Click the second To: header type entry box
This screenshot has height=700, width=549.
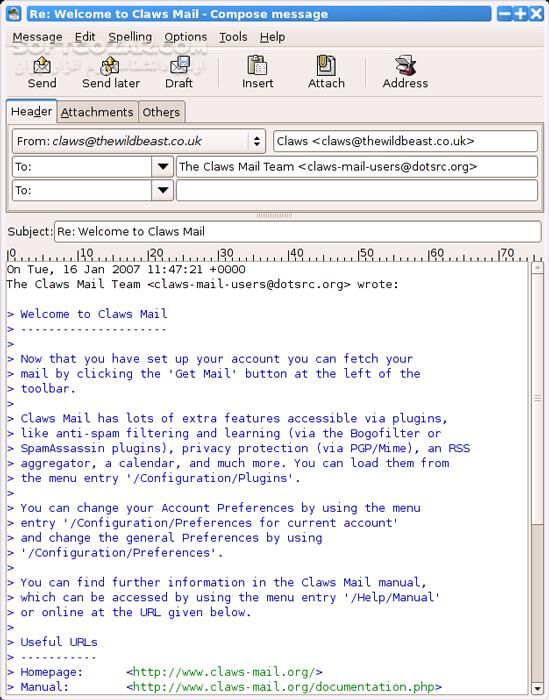[x=83, y=190]
